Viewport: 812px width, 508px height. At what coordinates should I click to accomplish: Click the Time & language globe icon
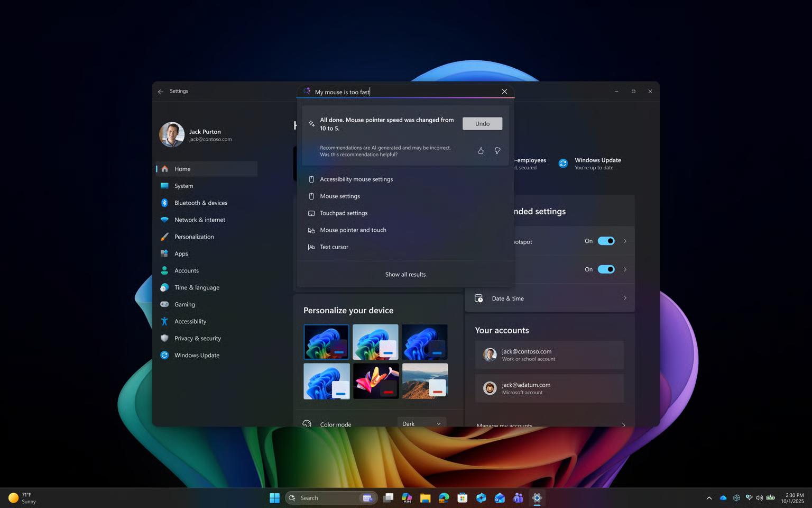(x=164, y=287)
